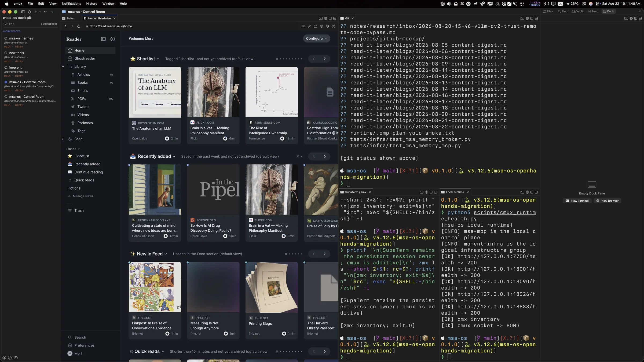Go back using the cmux title bar arrow
644x362 pixels.
click(45, 12)
